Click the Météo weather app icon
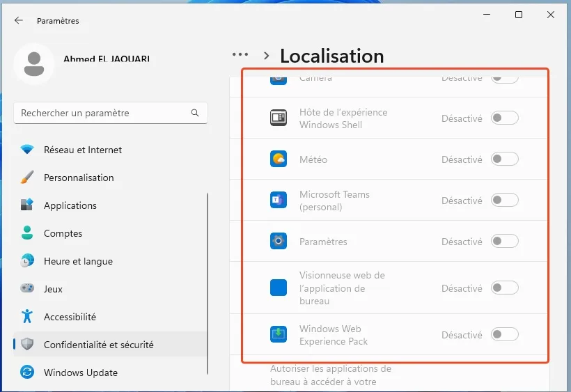The width and height of the screenshot is (571, 392). 279,159
